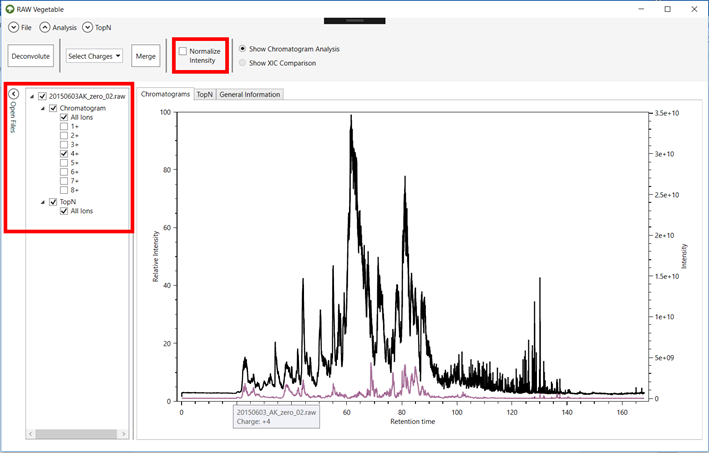Click the 3.5e+10 intensity axis value
This screenshot has width=709, height=453.
tap(667, 113)
